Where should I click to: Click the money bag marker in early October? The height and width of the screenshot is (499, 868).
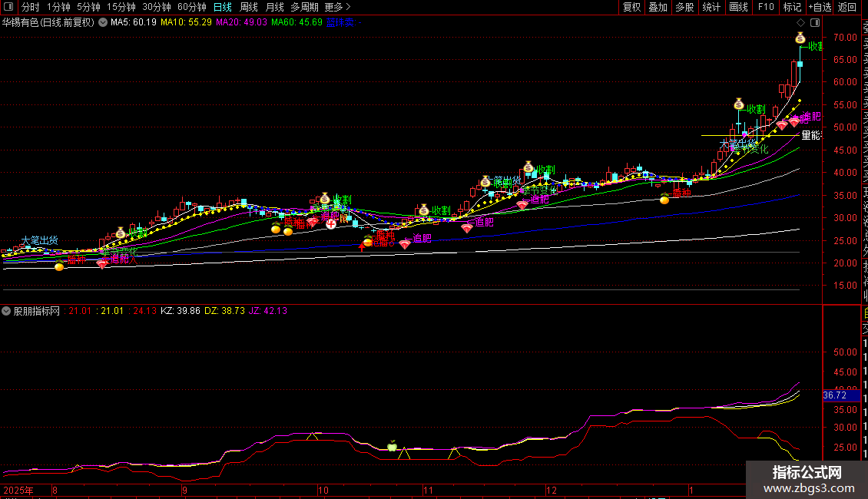click(325, 199)
